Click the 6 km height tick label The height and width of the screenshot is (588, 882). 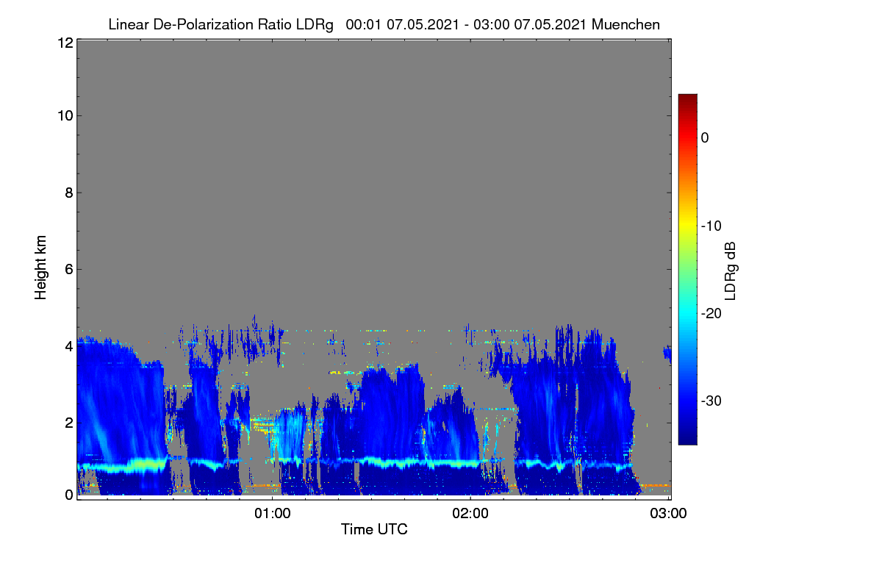click(x=68, y=269)
